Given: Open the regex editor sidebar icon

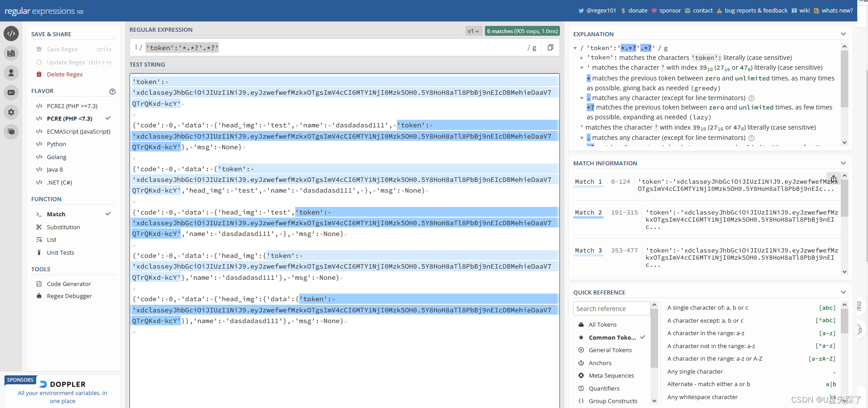Looking at the screenshot, I should 11,34.
